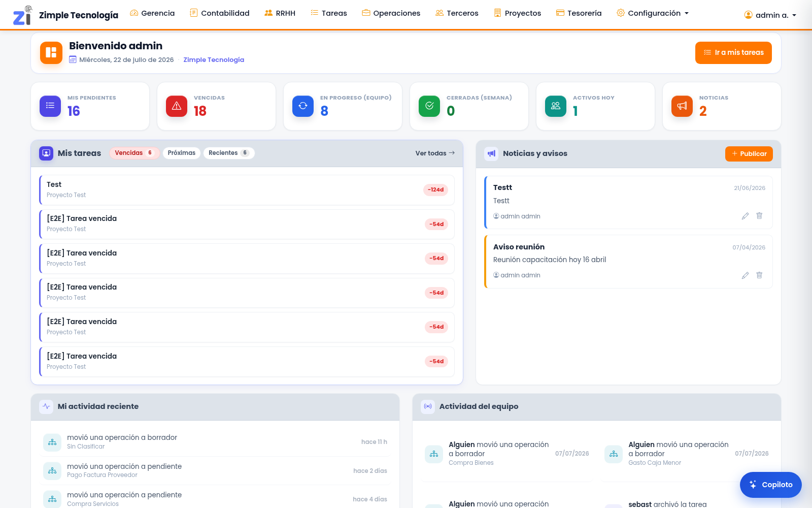Open the admin a. user dropdown
Image resolution: width=812 pixels, height=508 pixels.
point(770,15)
